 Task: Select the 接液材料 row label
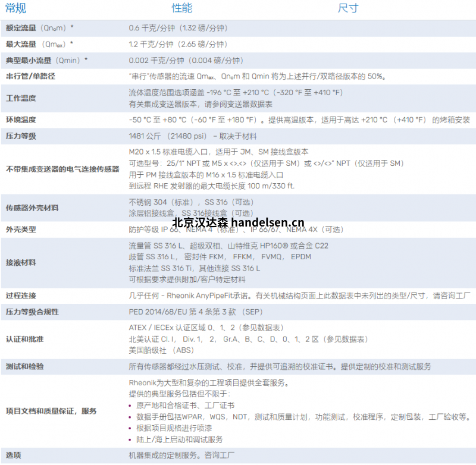21,262
